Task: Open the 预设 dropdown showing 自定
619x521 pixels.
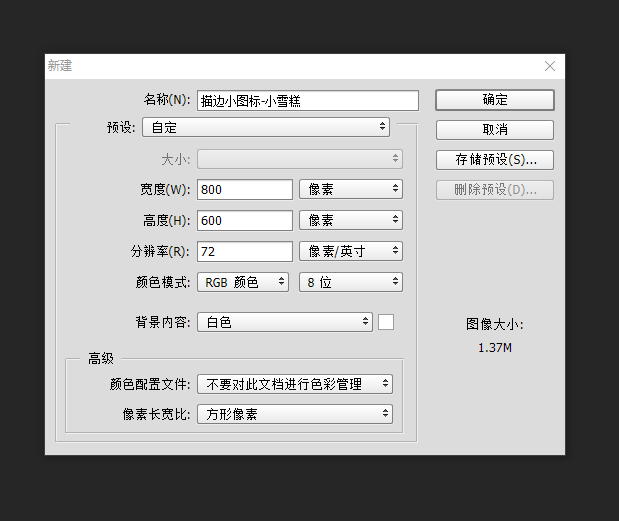Action: coord(266,127)
